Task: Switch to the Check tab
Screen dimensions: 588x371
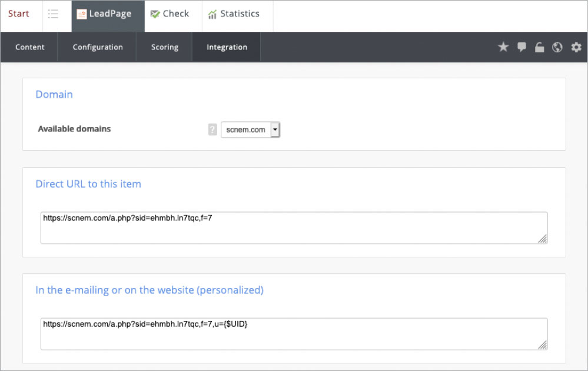Action: click(x=170, y=14)
